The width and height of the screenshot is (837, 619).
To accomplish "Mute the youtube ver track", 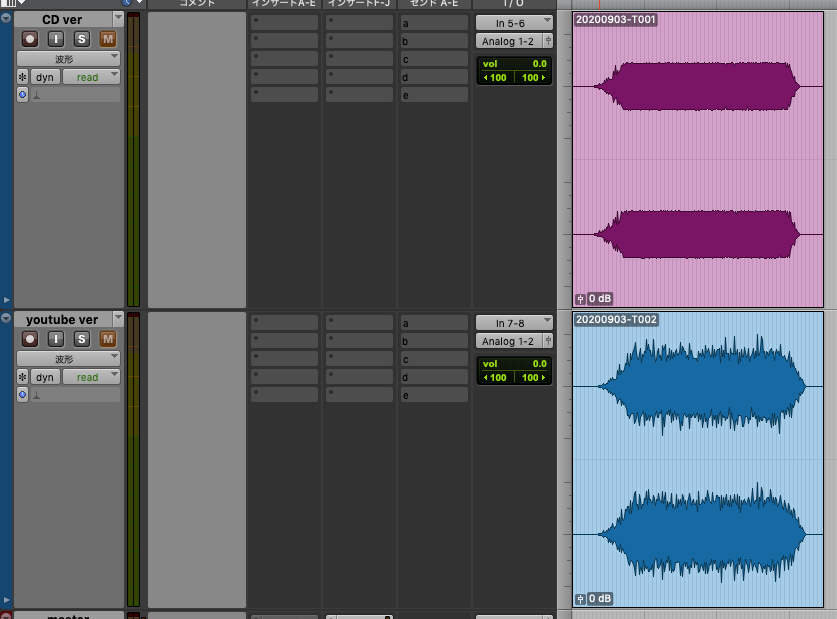I will 108,339.
